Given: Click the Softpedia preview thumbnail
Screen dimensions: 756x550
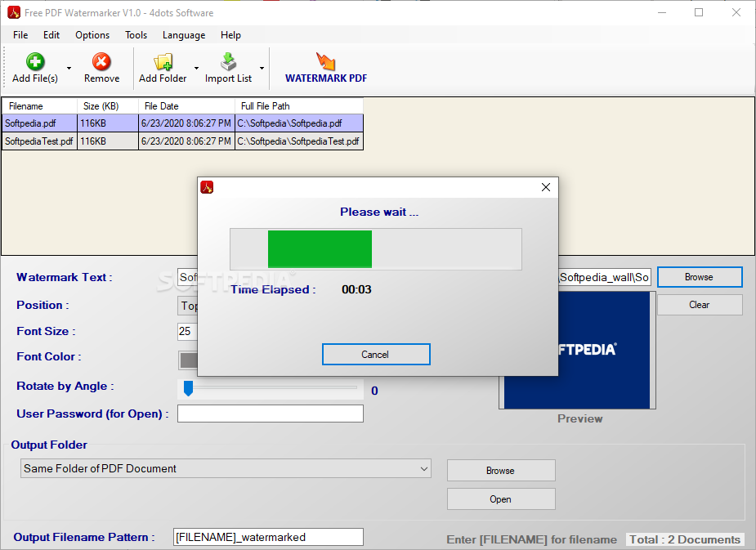Looking at the screenshot, I should pos(605,351).
